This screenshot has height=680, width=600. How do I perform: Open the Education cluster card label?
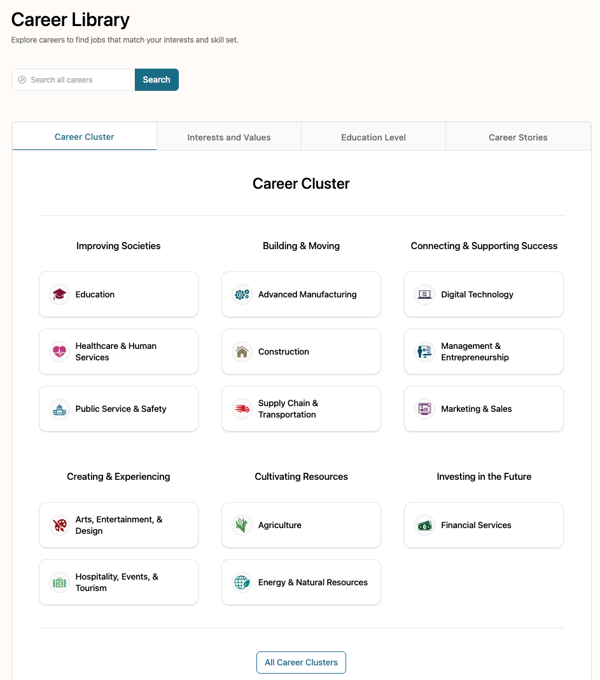[x=95, y=294]
